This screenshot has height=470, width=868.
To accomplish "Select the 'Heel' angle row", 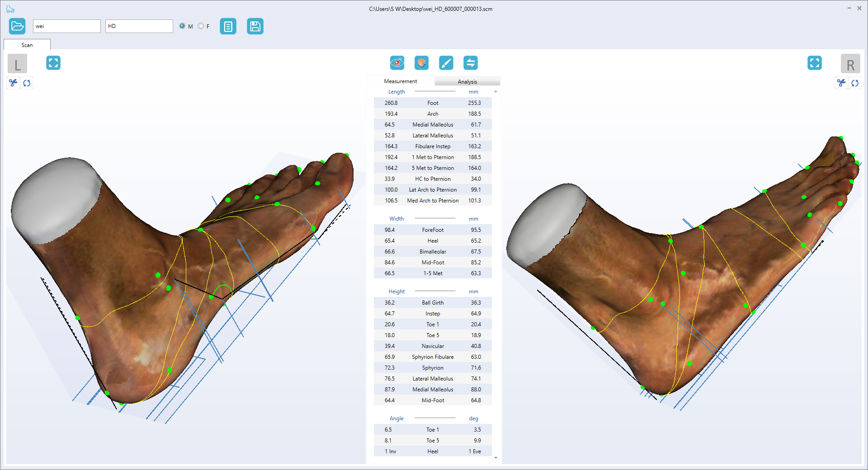I will click(433, 451).
